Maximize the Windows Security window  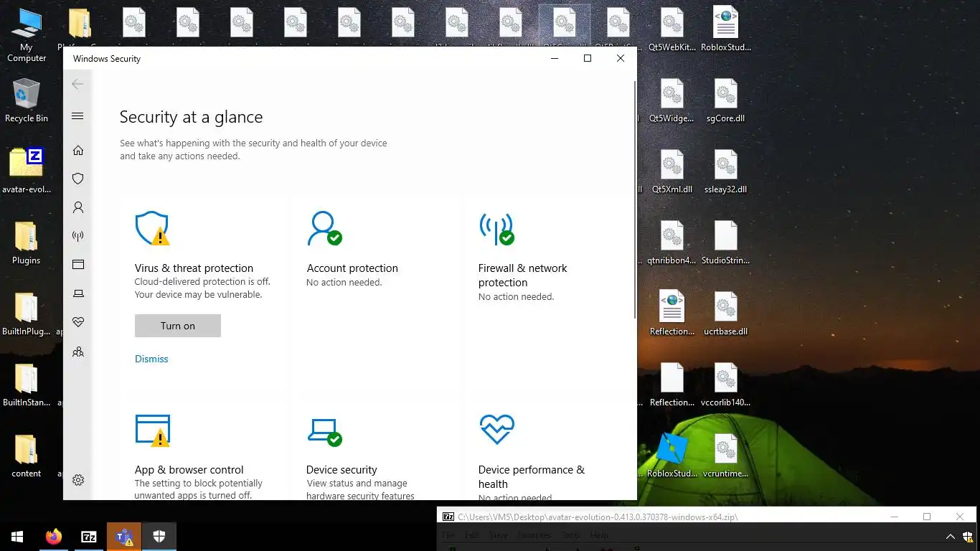click(x=588, y=58)
